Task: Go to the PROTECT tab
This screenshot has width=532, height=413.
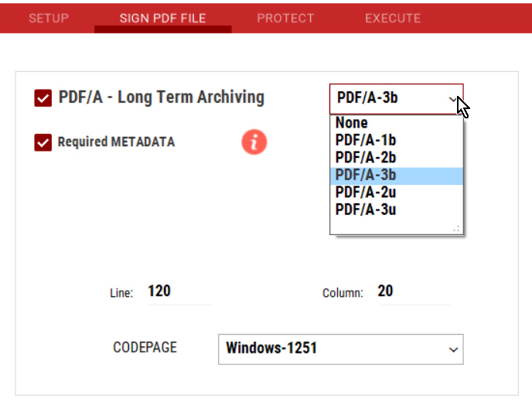Action: [285, 18]
